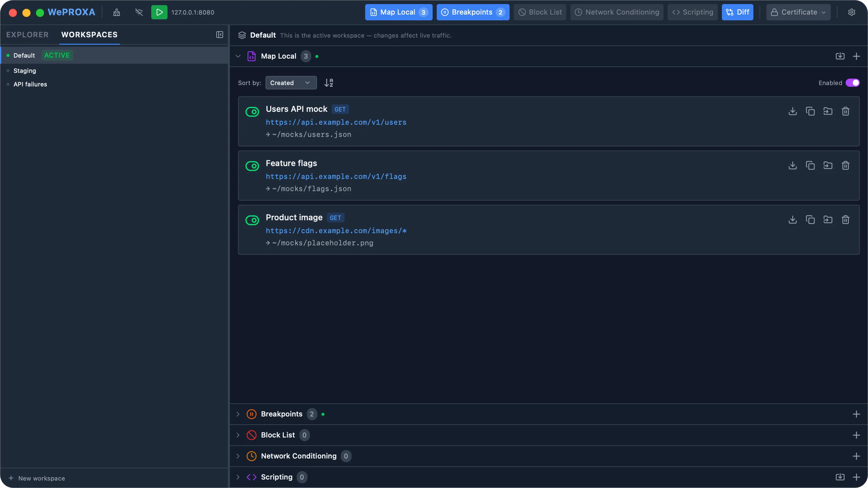This screenshot has width=868, height=488.
Task: Toggle Map Local in top toolbar
Action: pos(399,12)
